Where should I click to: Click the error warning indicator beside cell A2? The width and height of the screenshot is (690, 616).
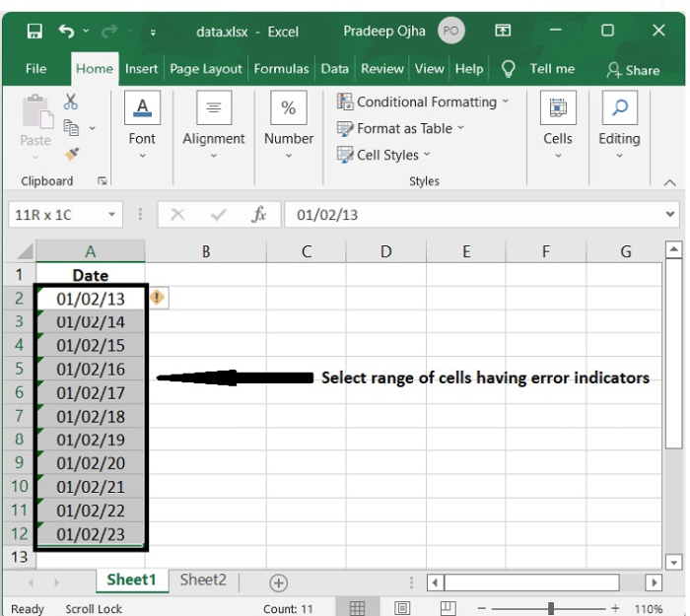[158, 298]
